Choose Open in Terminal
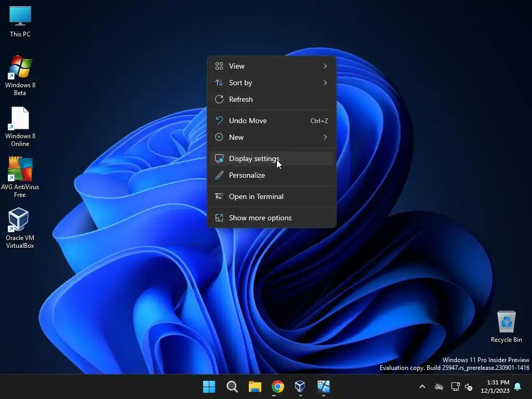The image size is (532, 399). [x=272, y=197]
